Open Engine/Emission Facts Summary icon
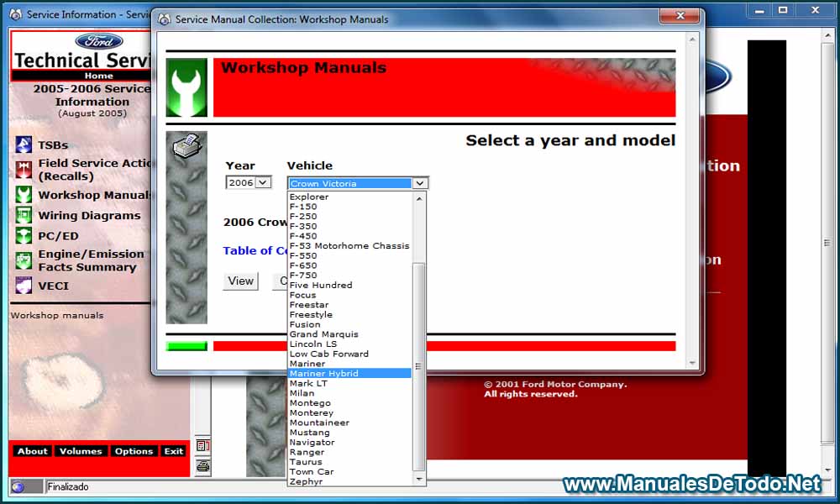Screen dimensions: 840x504 23,261
